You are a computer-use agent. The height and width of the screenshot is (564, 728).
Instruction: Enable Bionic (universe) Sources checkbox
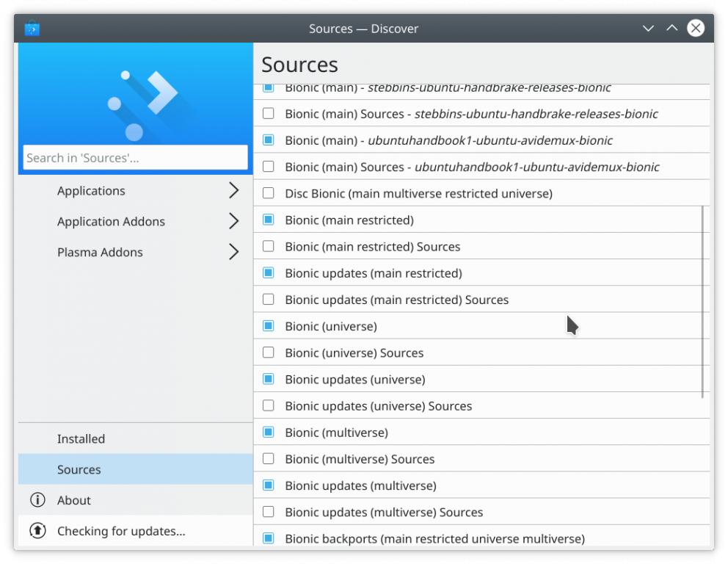[x=269, y=352]
